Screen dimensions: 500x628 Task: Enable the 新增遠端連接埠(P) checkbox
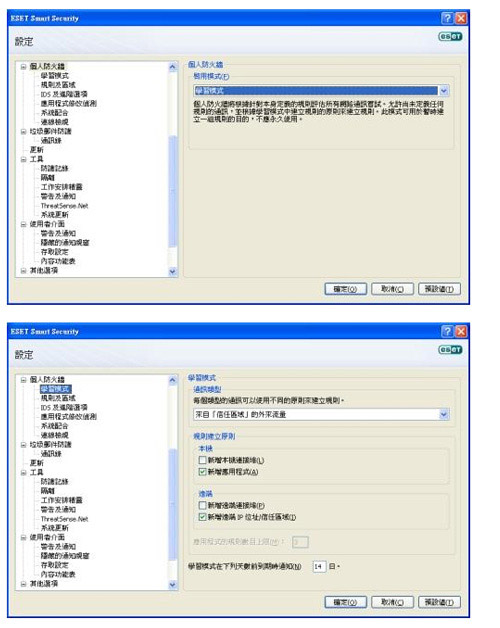click(203, 505)
